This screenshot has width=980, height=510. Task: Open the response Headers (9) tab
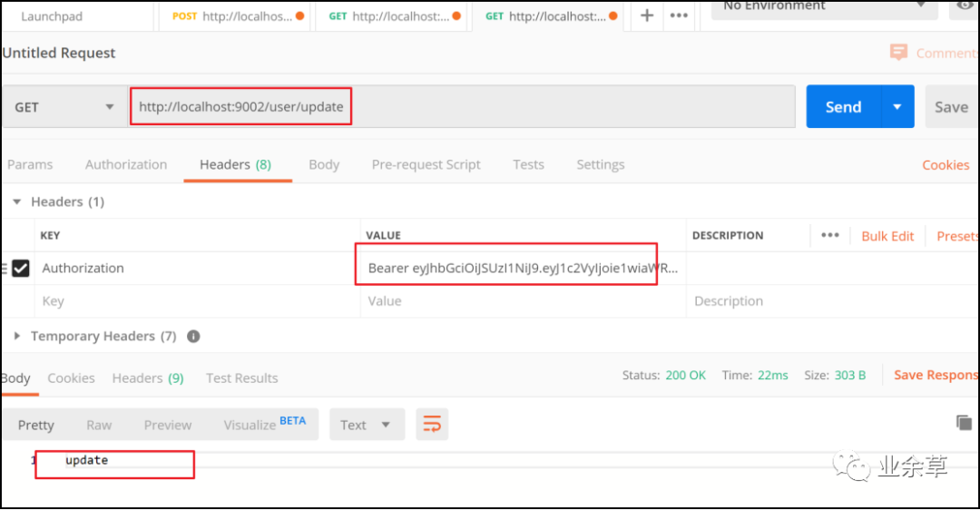point(148,378)
